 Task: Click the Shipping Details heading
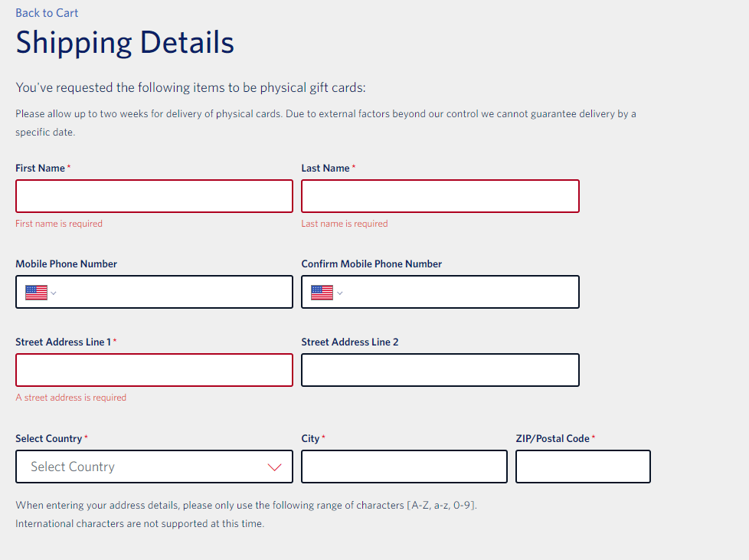[125, 43]
